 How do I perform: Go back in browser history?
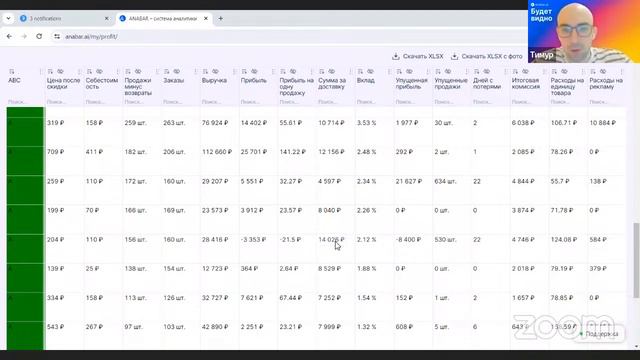[9, 36]
